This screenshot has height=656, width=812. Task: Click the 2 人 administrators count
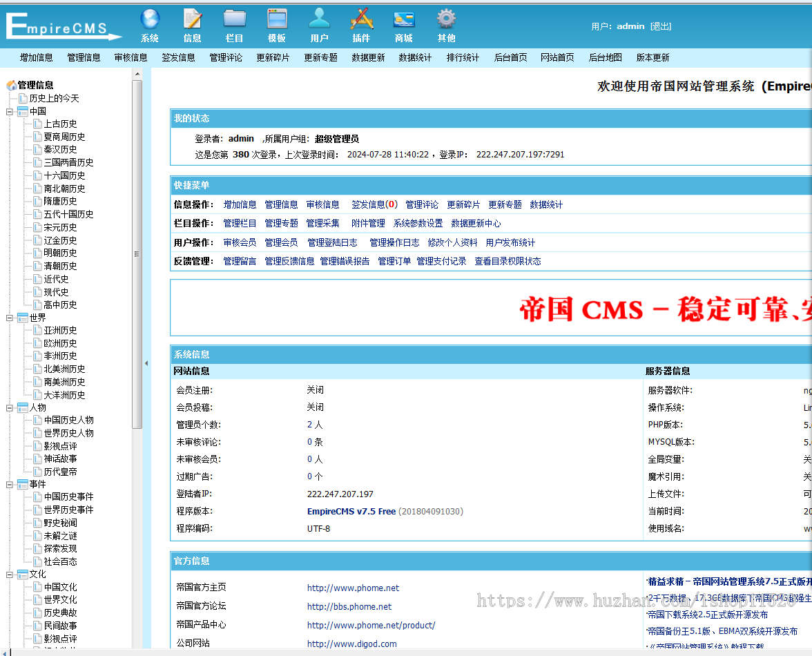coord(315,425)
